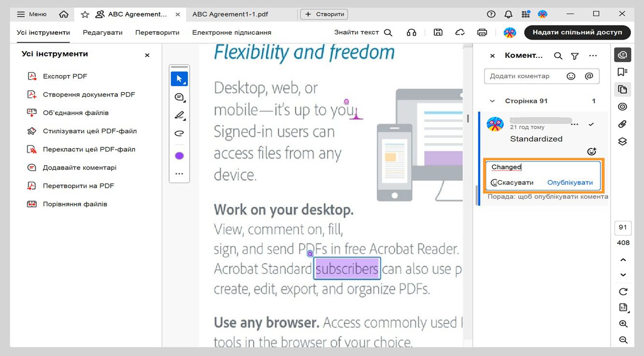Open the apps grid icon in title bar
The width and height of the screenshot is (644, 356).
pyautogui.click(x=525, y=14)
